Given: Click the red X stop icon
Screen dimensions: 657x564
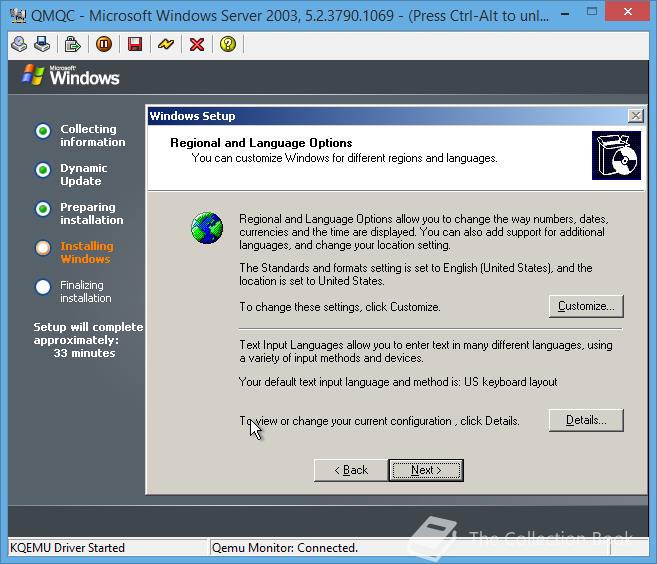Looking at the screenshot, I should (197, 44).
